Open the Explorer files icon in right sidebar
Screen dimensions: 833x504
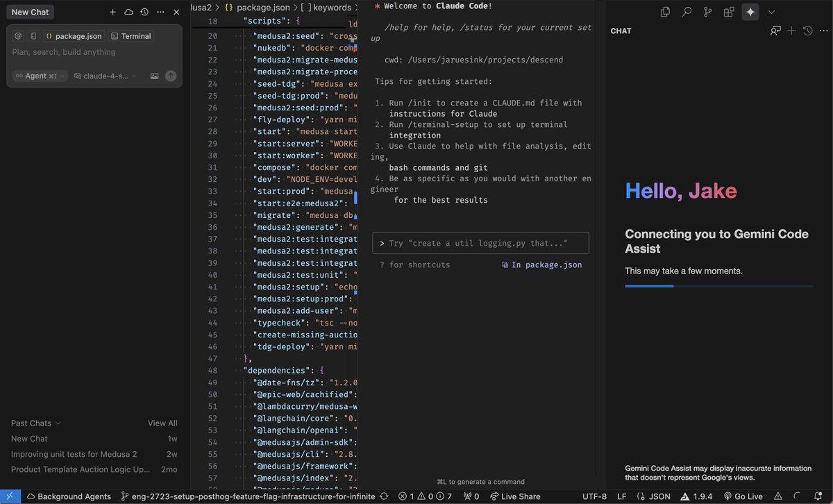(x=666, y=12)
